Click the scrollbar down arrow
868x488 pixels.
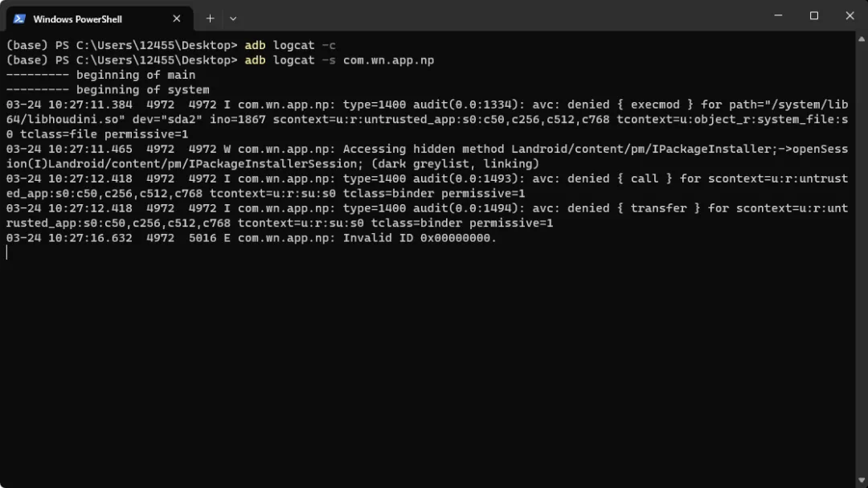tap(862, 481)
